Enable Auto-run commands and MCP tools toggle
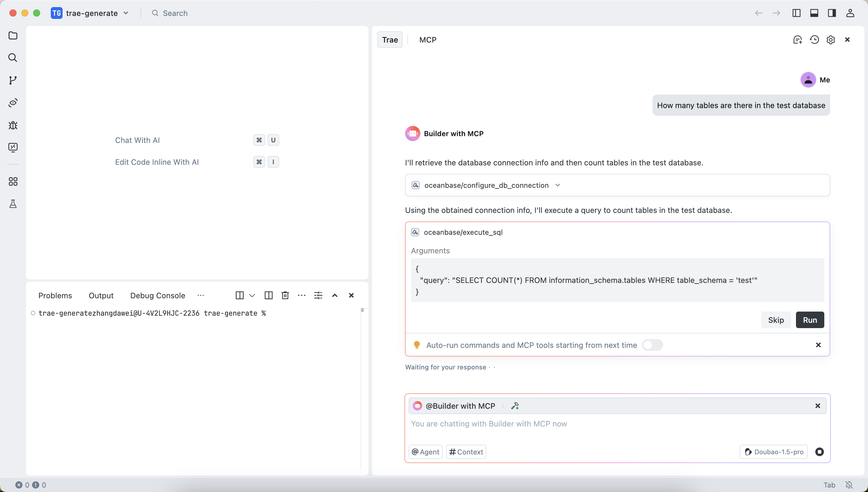This screenshot has width=868, height=492. point(652,345)
